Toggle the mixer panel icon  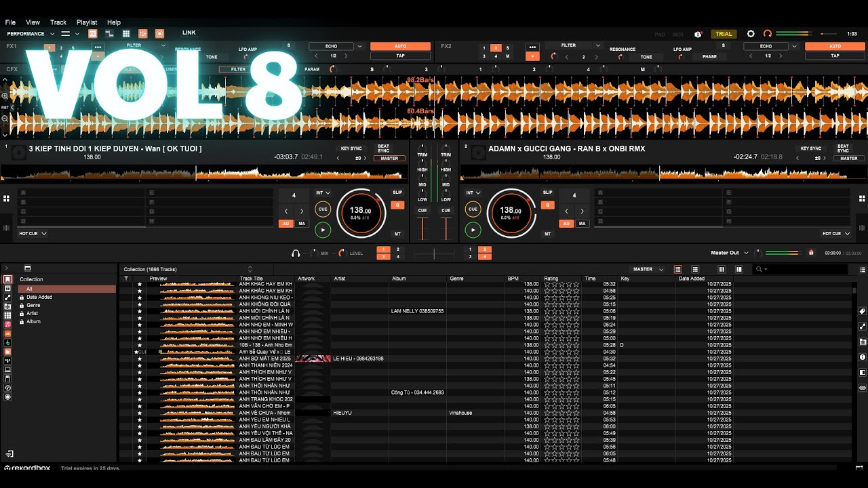tap(143, 33)
